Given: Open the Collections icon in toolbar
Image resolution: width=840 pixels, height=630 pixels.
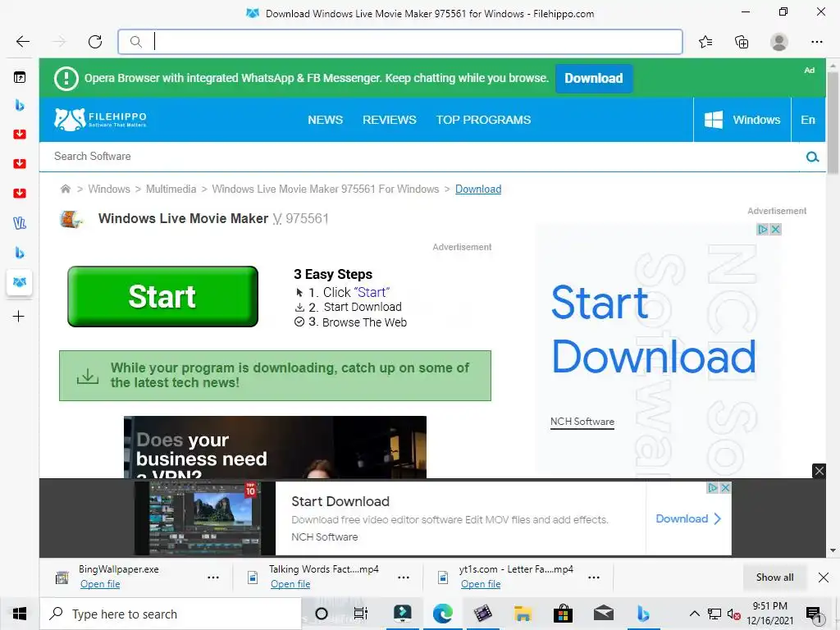Looking at the screenshot, I should click(742, 41).
